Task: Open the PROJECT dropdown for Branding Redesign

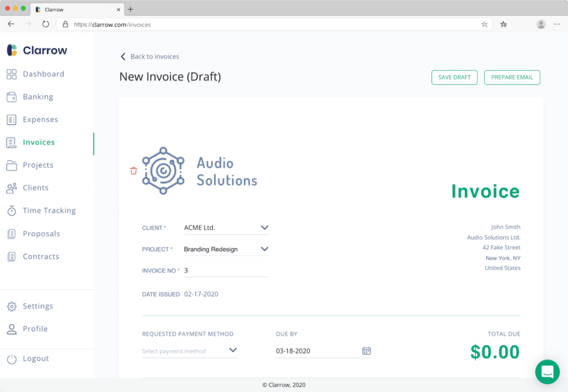Action: click(x=265, y=249)
